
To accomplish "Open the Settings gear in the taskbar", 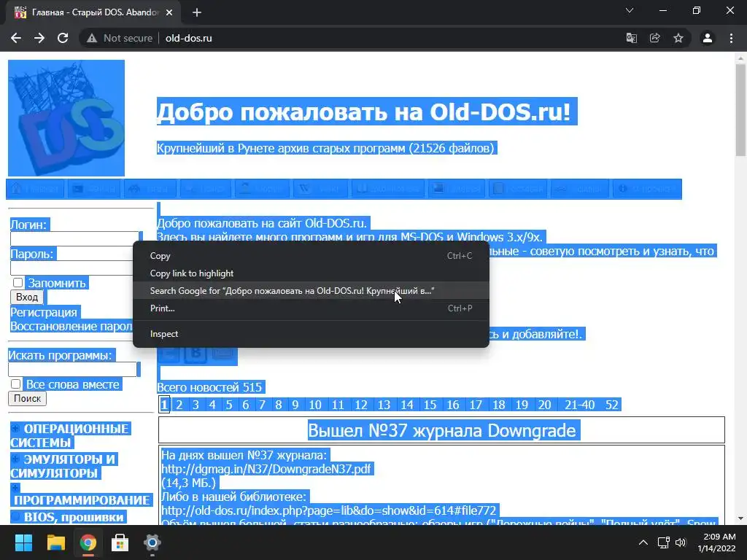I will [x=152, y=542].
